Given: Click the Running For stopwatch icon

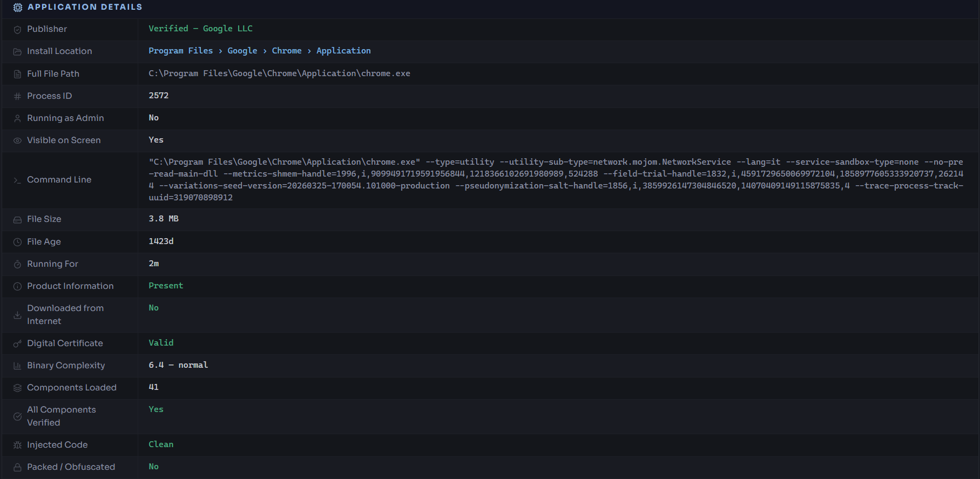Looking at the screenshot, I should [x=17, y=265].
